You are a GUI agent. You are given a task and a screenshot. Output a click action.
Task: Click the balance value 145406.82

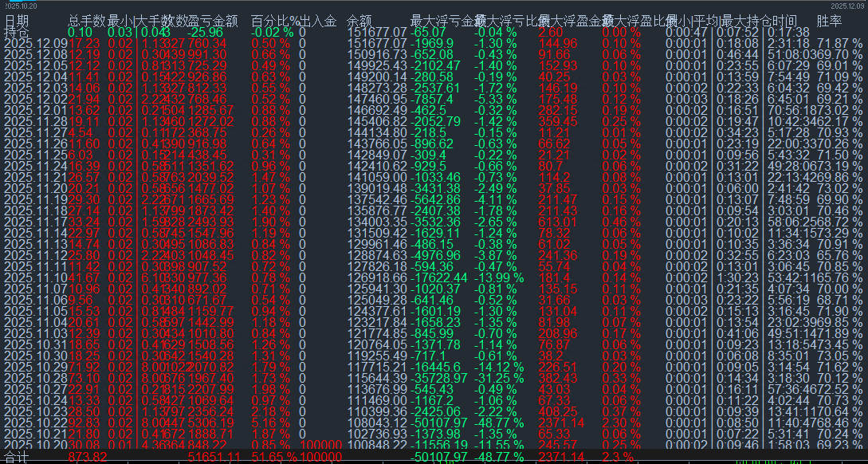tap(376, 120)
